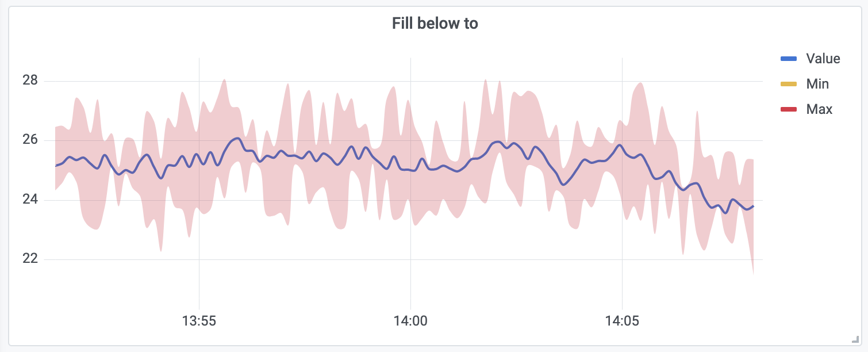Toggle the Max series via its legend label
The height and width of the screenshot is (352, 868).
(x=819, y=109)
